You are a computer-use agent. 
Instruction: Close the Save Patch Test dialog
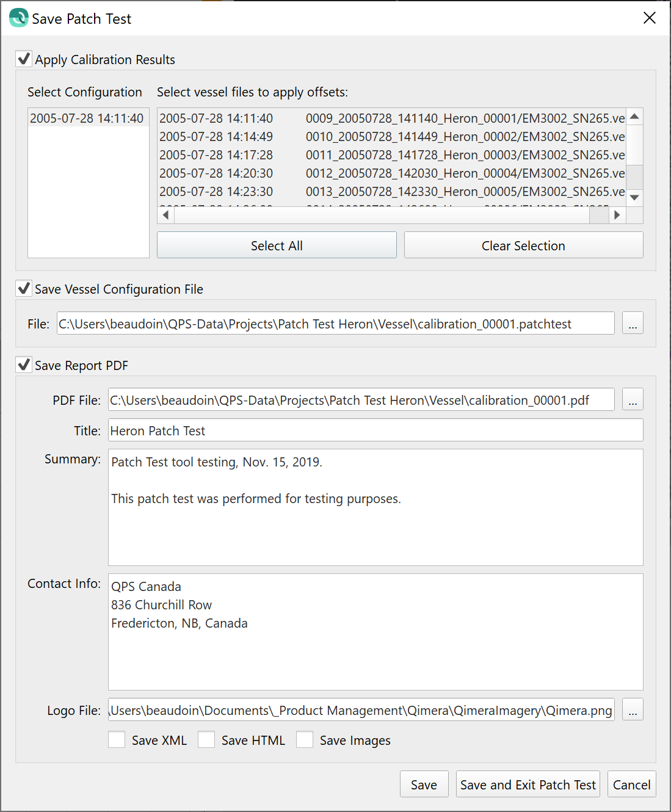pos(650,18)
